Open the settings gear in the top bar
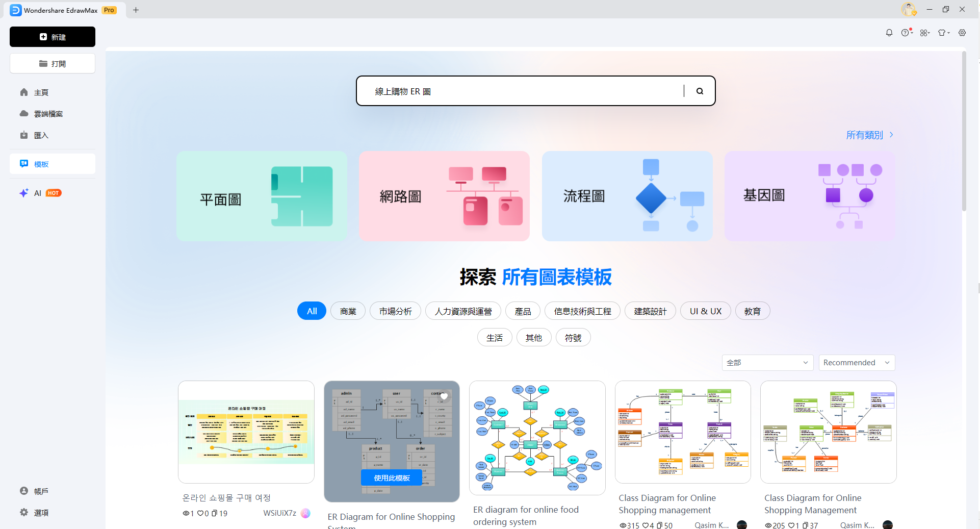Viewport: 980px width, 529px height. click(x=963, y=32)
